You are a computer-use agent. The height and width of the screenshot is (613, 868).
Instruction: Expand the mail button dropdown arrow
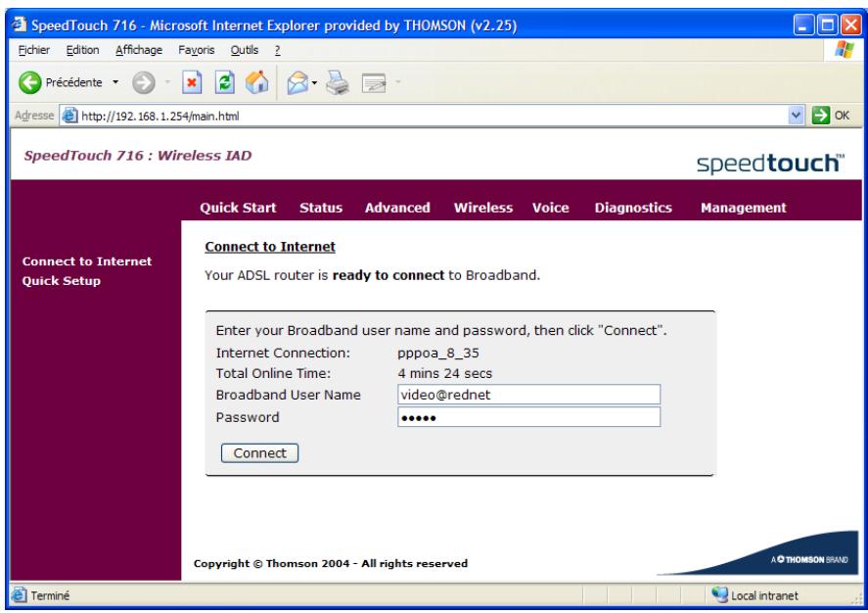point(314,83)
